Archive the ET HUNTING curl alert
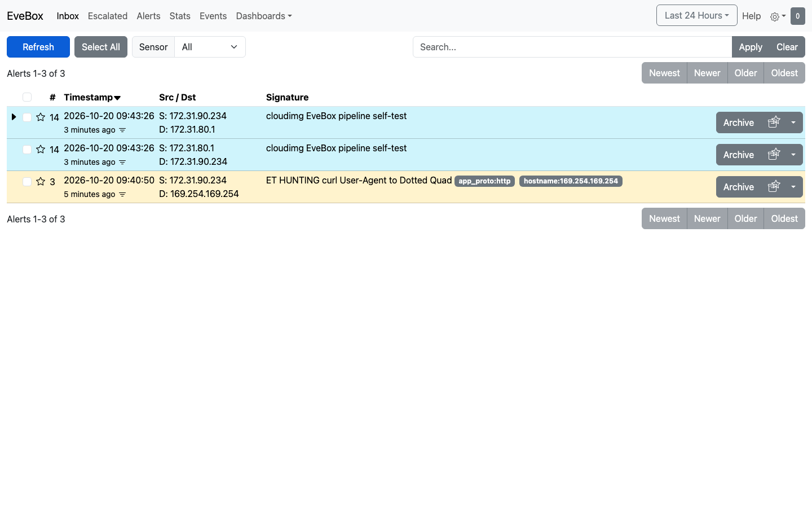 (x=739, y=187)
